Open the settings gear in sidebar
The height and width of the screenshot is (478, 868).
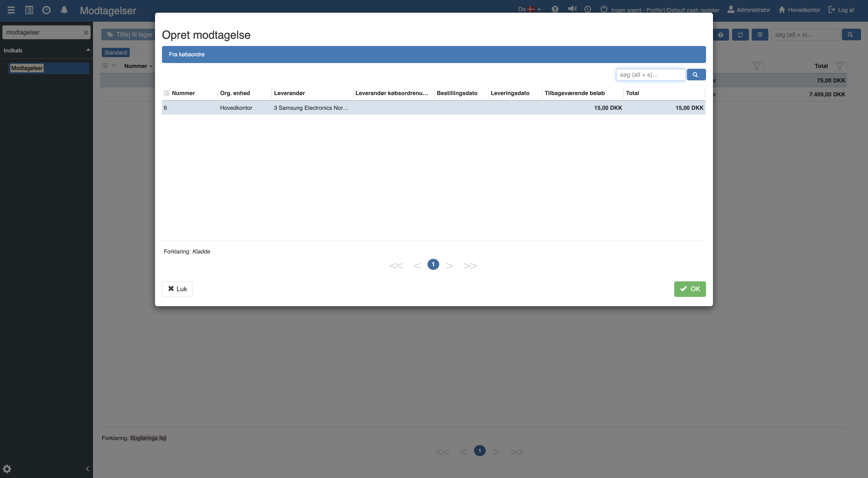tap(7, 468)
